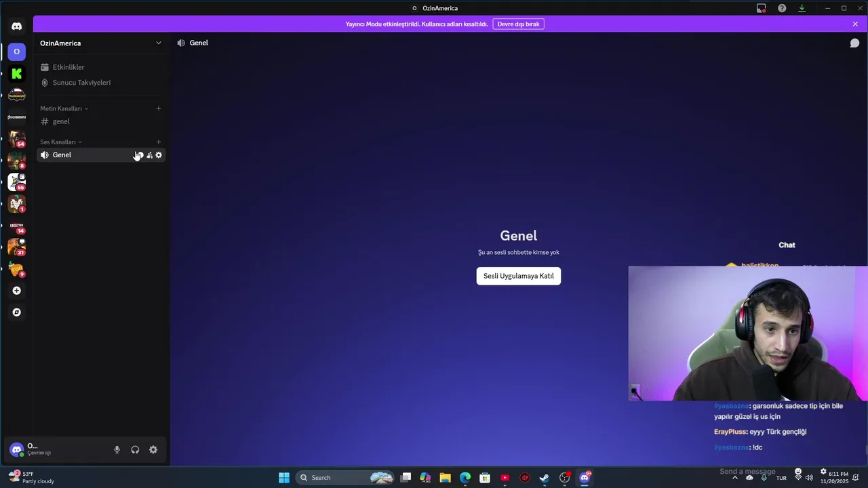Open Discord inbox icon in title bar
The width and height of the screenshot is (868, 488).
(x=762, y=8)
